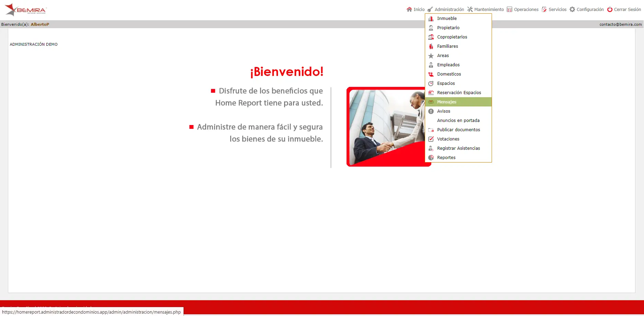The height and width of the screenshot is (316, 644).
Task: Click the Copropietarios group icon
Action: click(x=431, y=37)
